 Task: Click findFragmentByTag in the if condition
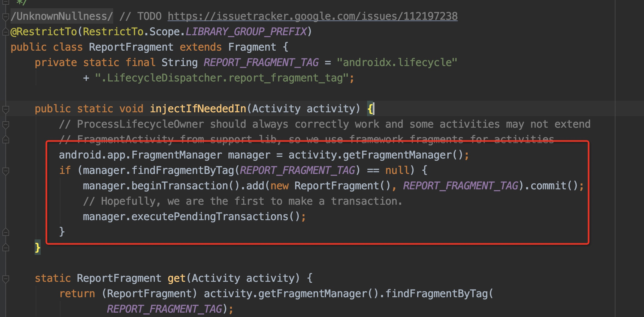click(182, 170)
